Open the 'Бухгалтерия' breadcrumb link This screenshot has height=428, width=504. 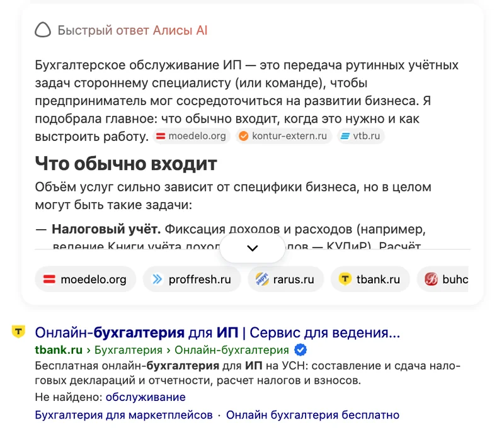[129, 350]
